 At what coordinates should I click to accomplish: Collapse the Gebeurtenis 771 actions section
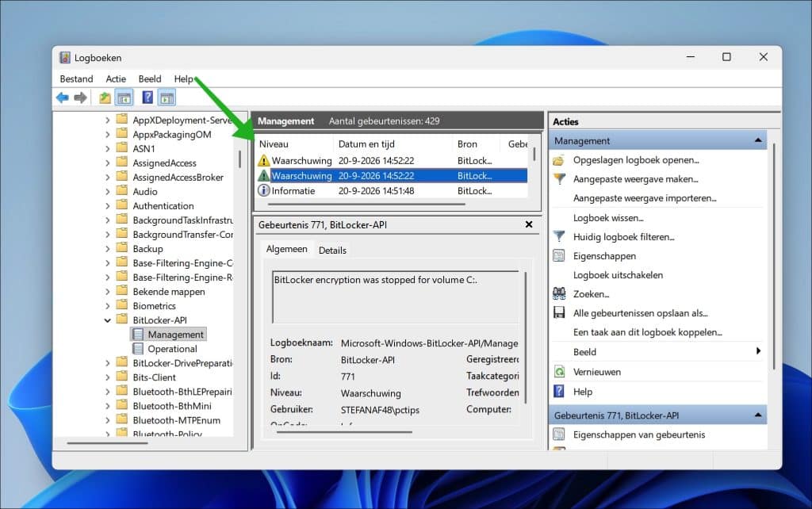coord(758,415)
